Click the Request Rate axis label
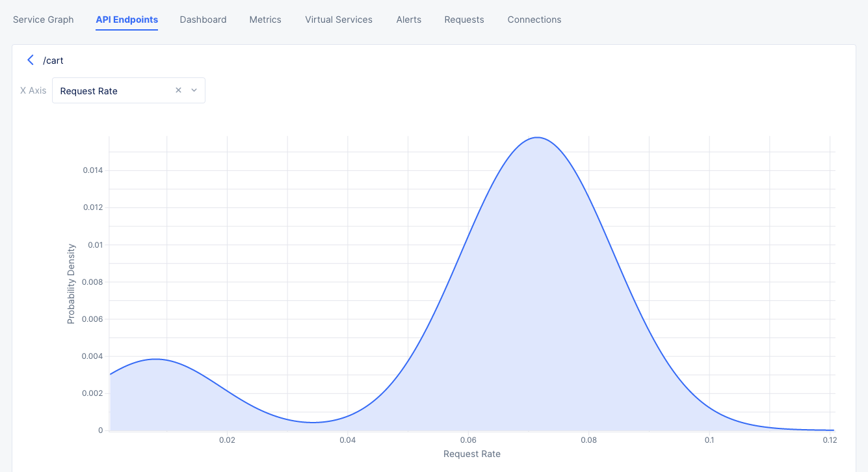 point(471,454)
